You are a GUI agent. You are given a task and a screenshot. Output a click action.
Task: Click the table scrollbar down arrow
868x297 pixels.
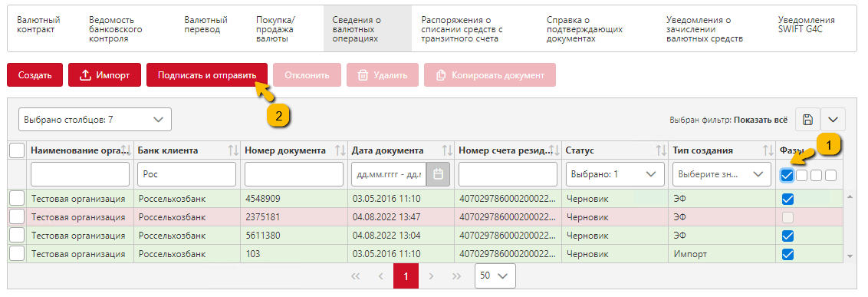coord(850,256)
